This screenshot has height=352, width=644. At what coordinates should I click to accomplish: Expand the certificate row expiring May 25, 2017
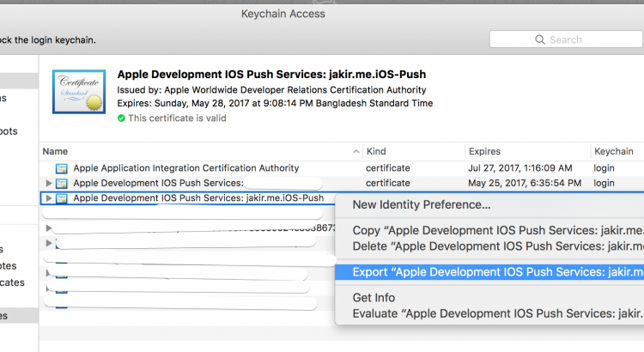(49, 184)
